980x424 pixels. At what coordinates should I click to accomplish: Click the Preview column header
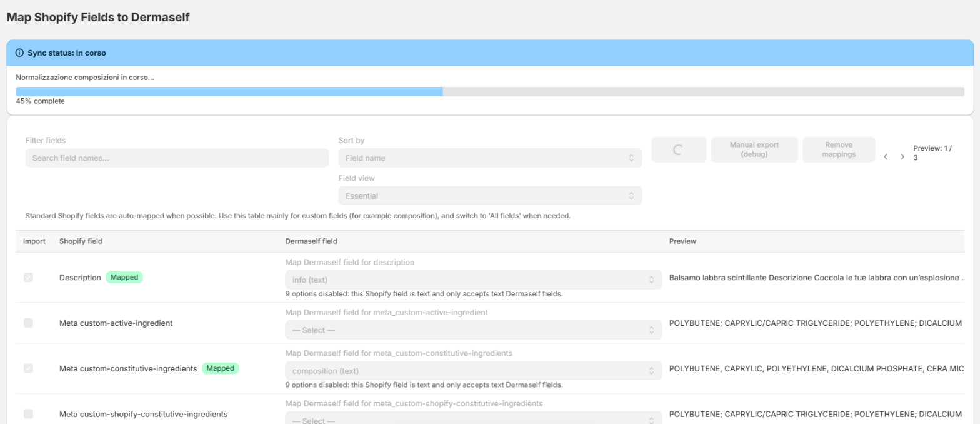point(682,241)
